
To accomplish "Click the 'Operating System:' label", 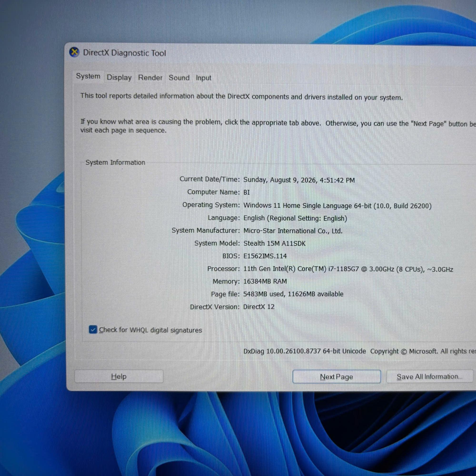I will (211, 205).
